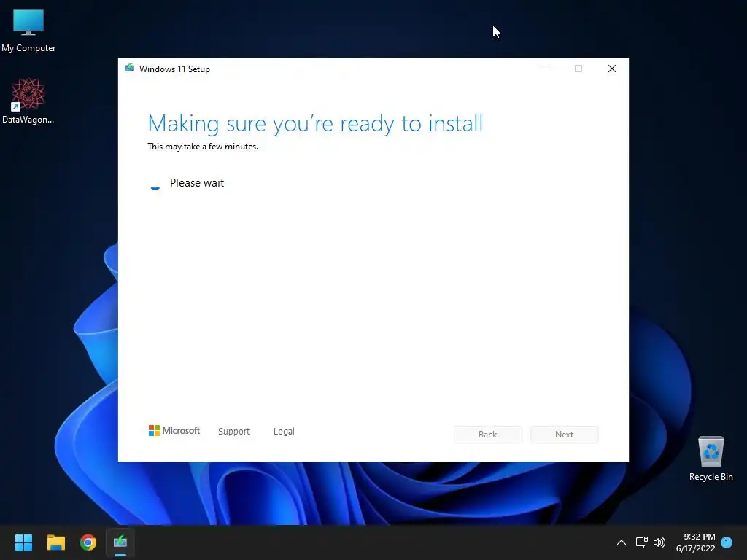The image size is (747, 560).
Task: Open the Windows Start menu
Action: (x=23, y=542)
